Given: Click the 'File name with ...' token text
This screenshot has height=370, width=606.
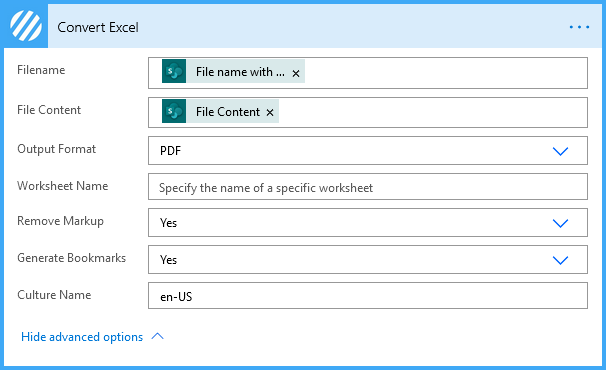Looking at the screenshot, I should pyautogui.click(x=240, y=72).
